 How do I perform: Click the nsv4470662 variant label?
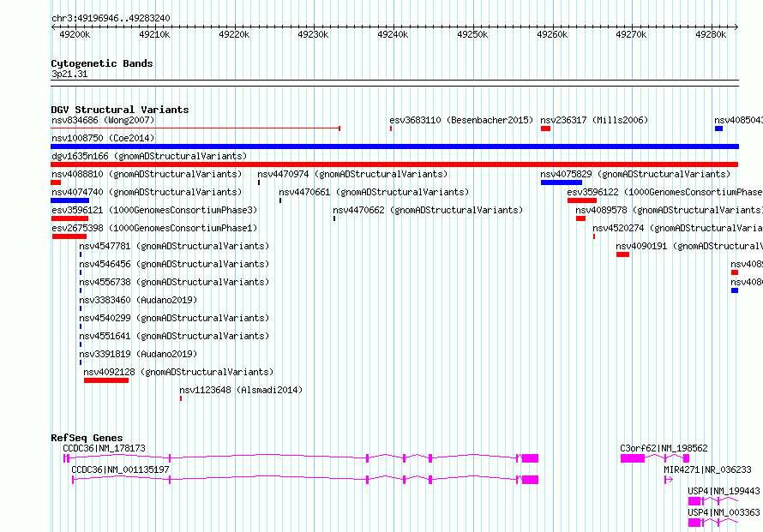(x=428, y=210)
